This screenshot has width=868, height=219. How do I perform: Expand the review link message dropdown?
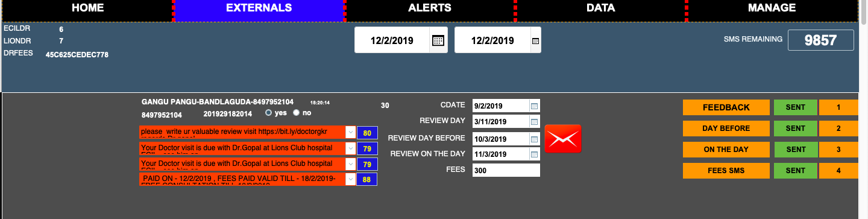coord(350,132)
